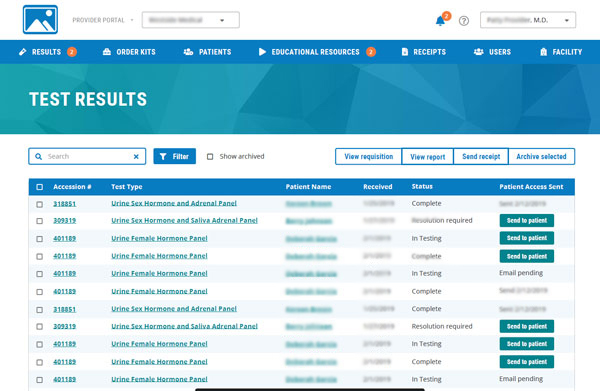Click the Users people icon
The image size is (600, 391).
(x=478, y=52)
